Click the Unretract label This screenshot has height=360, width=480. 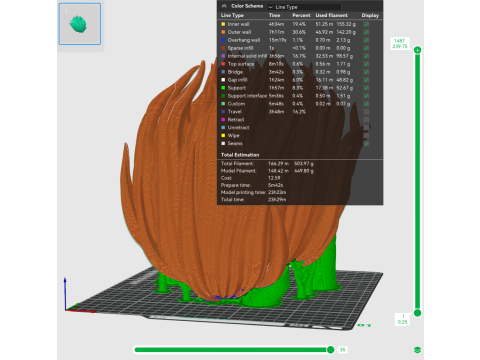coord(238,128)
